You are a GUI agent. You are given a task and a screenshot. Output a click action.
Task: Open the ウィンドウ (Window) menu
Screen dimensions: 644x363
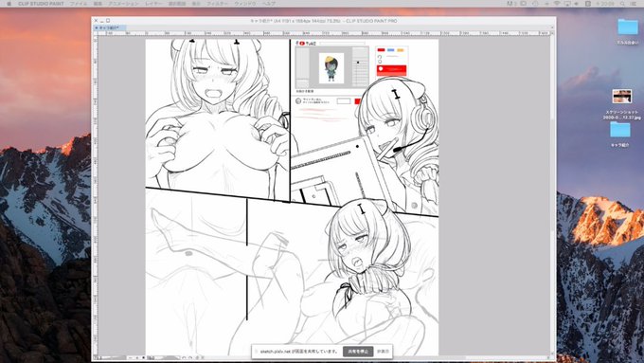(244, 3)
